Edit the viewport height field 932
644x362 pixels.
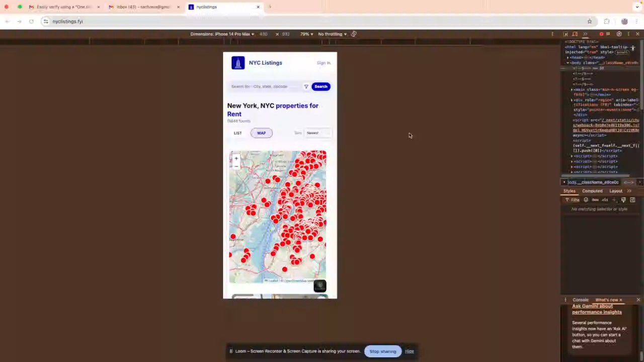point(286,34)
